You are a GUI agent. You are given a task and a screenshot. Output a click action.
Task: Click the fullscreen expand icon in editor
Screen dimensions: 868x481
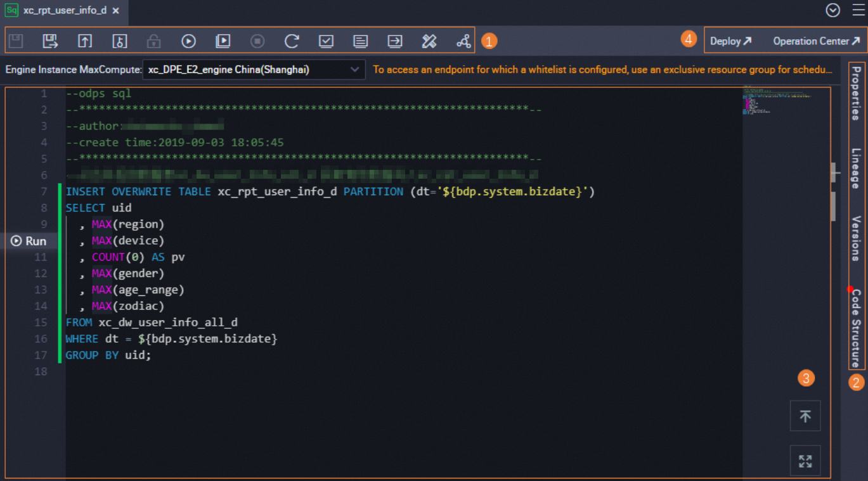click(x=805, y=461)
